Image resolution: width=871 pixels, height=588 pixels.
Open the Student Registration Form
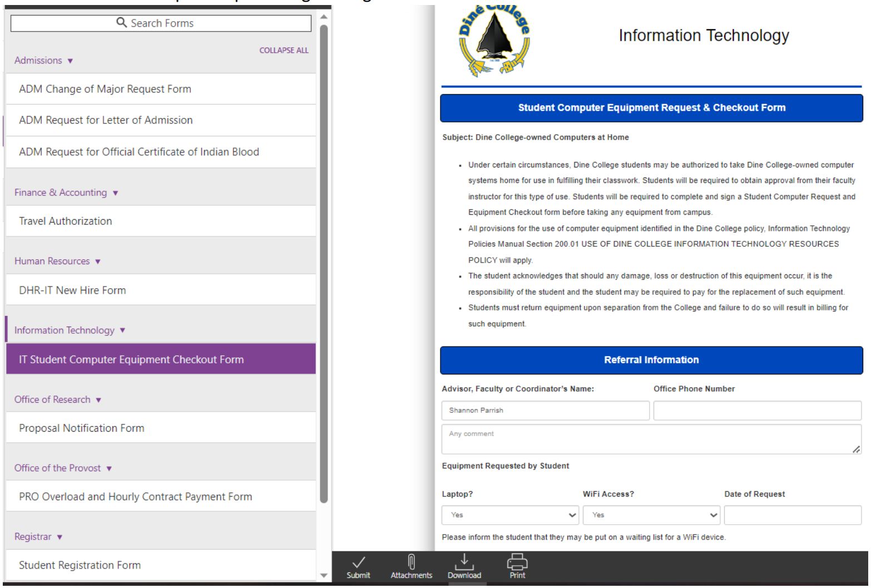click(161, 565)
